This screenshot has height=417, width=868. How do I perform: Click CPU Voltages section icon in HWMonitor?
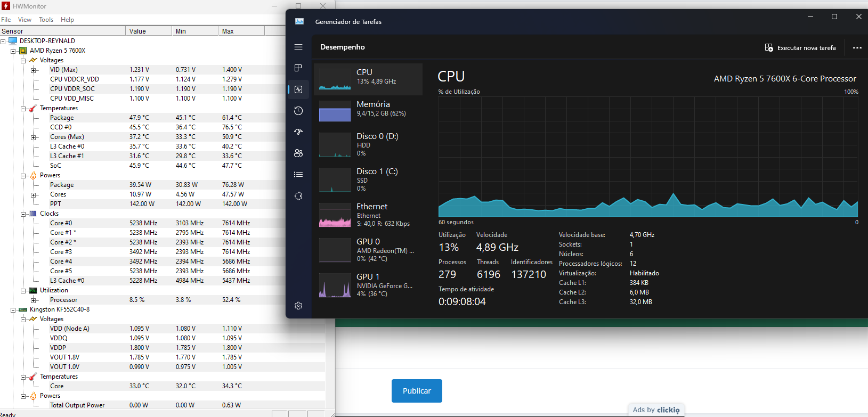coord(33,60)
